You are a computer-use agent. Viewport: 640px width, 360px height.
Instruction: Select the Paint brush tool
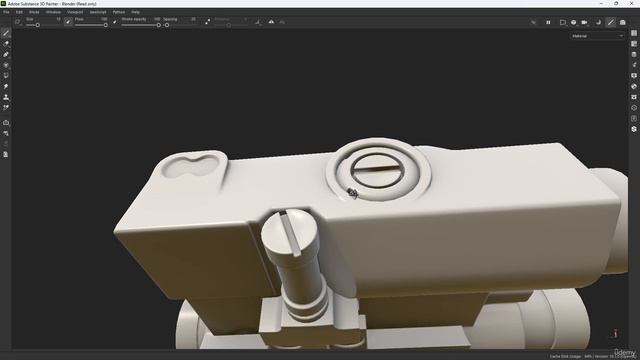[6, 33]
